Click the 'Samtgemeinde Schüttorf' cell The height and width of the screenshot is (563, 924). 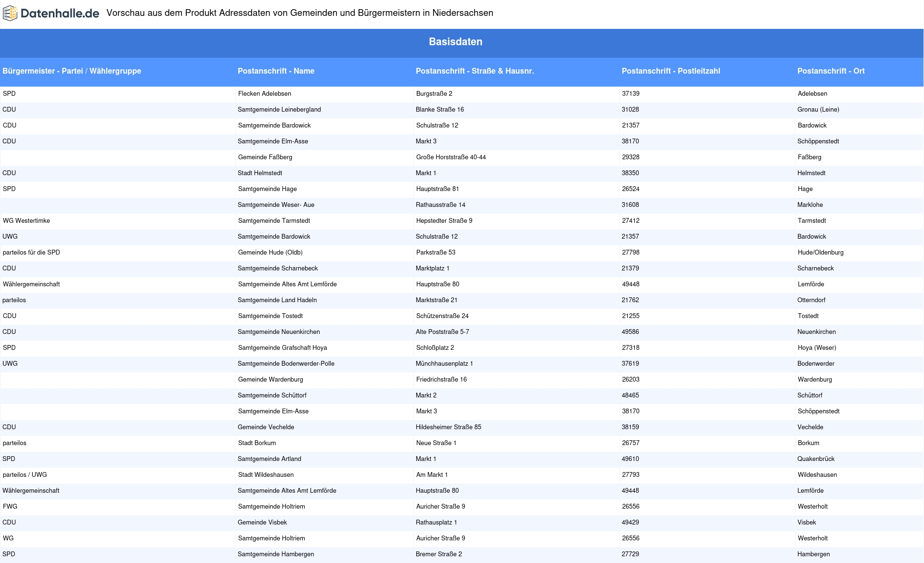(324, 396)
